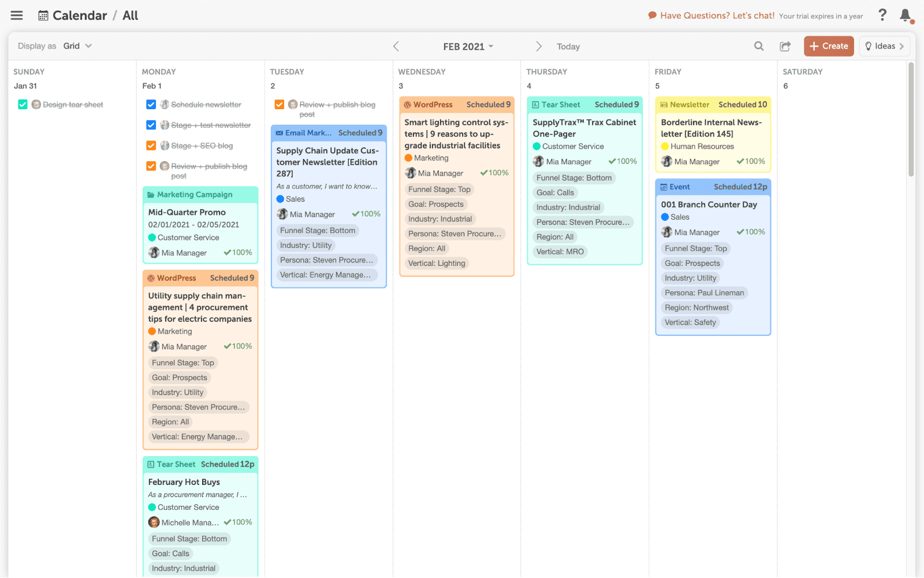924x578 pixels.
Task: Click the Tear Sheet icon on SupplyTrax card
Action: click(x=536, y=105)
